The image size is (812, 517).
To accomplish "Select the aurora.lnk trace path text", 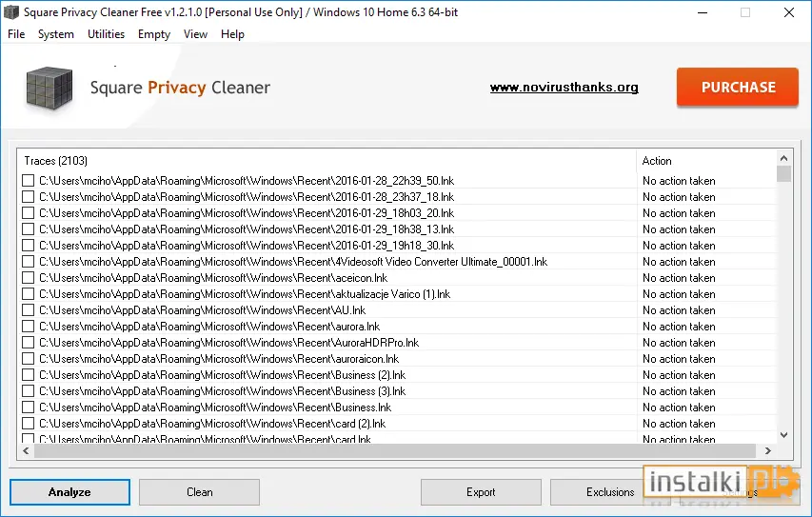I will pos(209,327).
